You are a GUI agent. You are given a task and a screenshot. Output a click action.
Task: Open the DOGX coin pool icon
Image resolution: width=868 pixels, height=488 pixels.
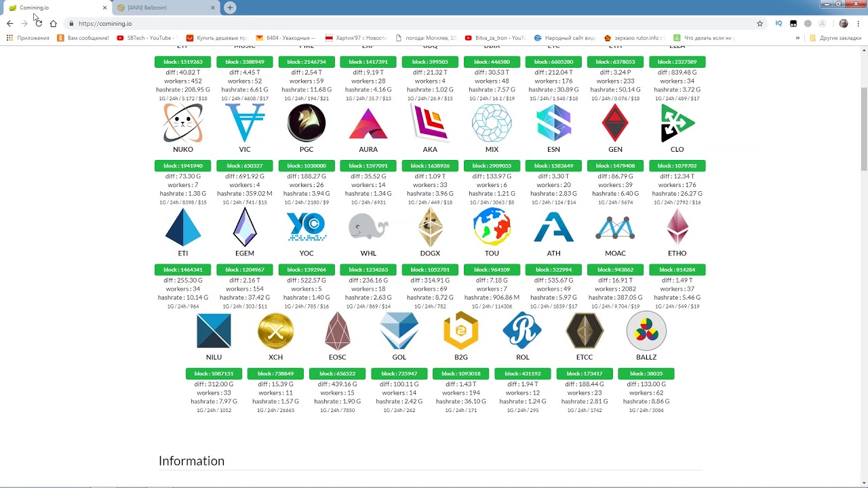[x=430, y=227]
